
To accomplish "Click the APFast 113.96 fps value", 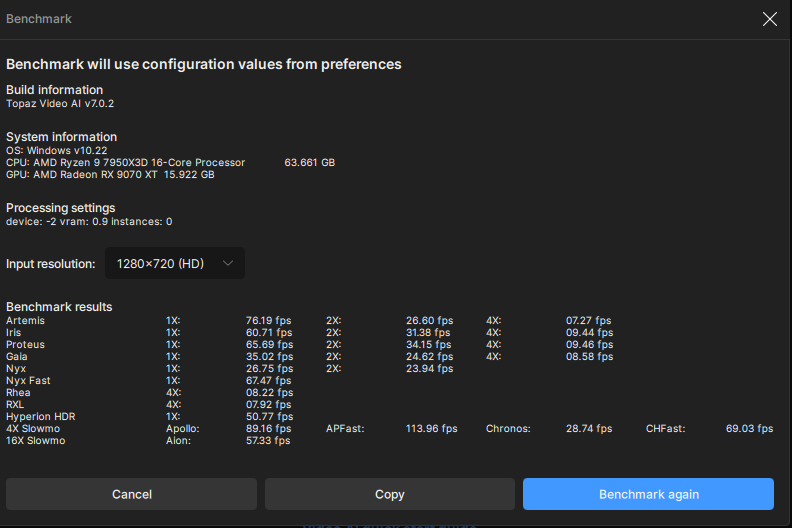I will (x=431, y=429).
